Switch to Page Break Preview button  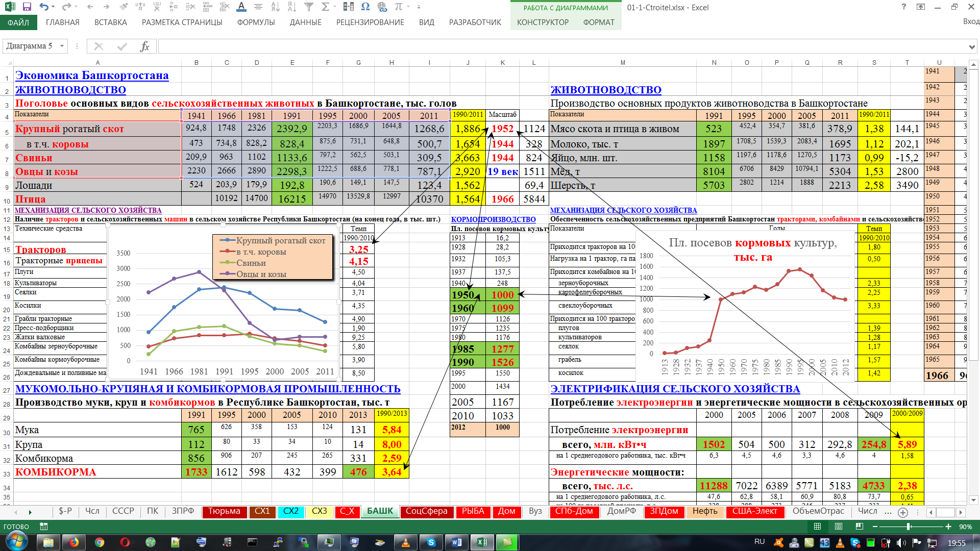pyautogui.click(x=860, y=527)
